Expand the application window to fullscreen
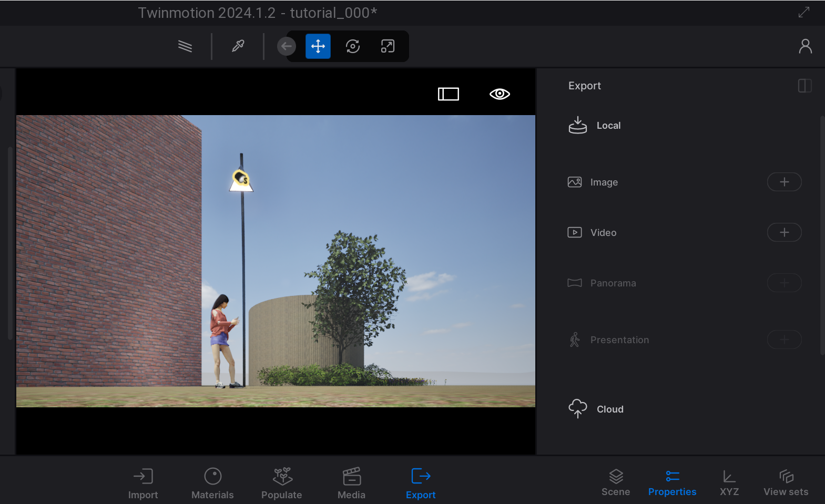The image size is (825, 504). pyautogui.click(x=803, y=12)
